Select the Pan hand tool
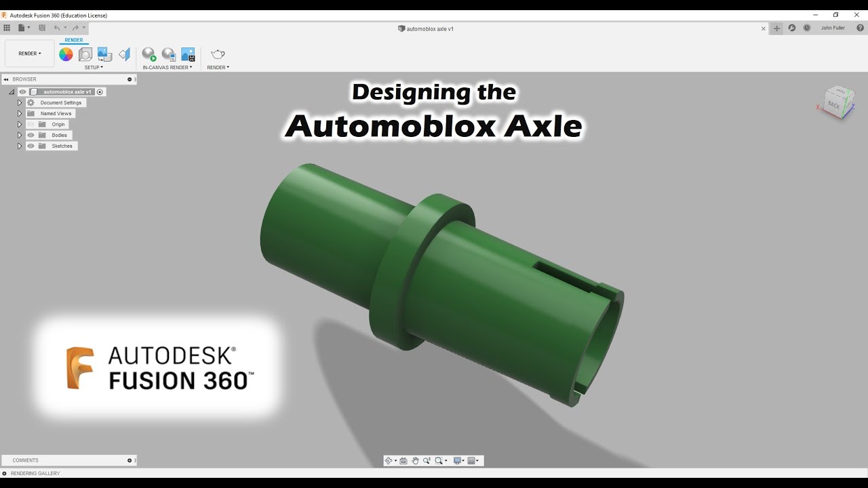 pyautogui.click(x=415, y=461)
